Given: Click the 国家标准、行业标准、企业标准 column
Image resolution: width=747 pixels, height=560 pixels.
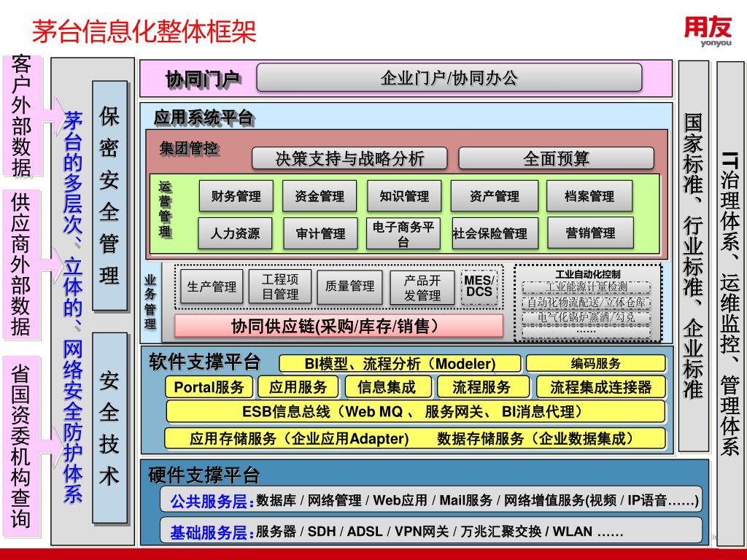Looking at the screenshot, I should click(693, 256).
